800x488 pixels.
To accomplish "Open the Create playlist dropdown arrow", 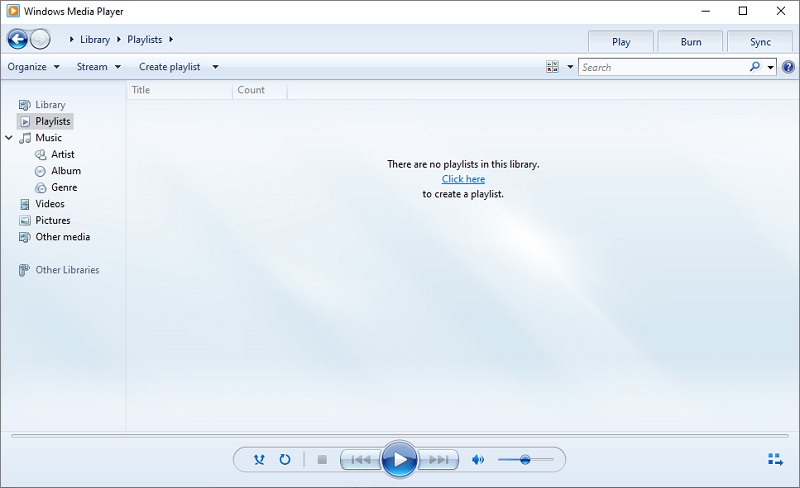I will tap(215, 67).
